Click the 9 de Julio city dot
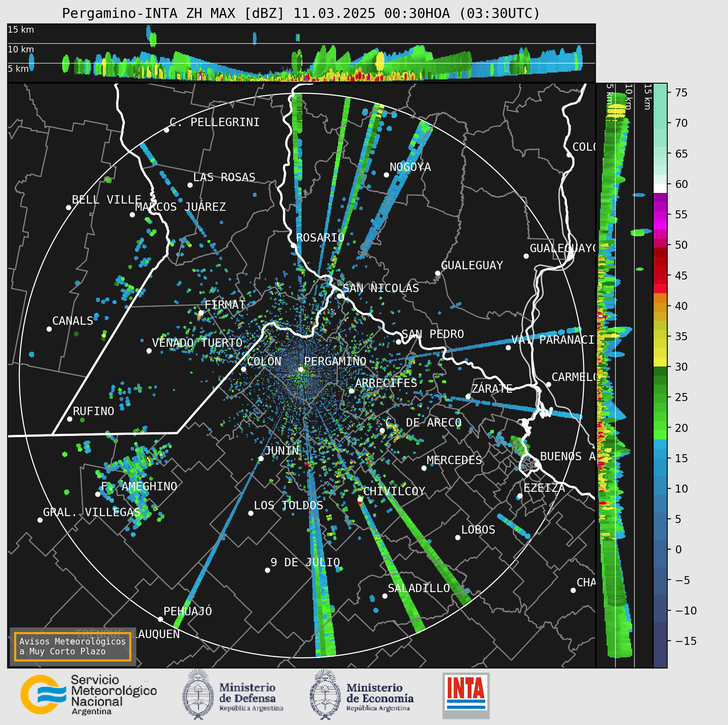The image size is (728, 725). (267, 570)
